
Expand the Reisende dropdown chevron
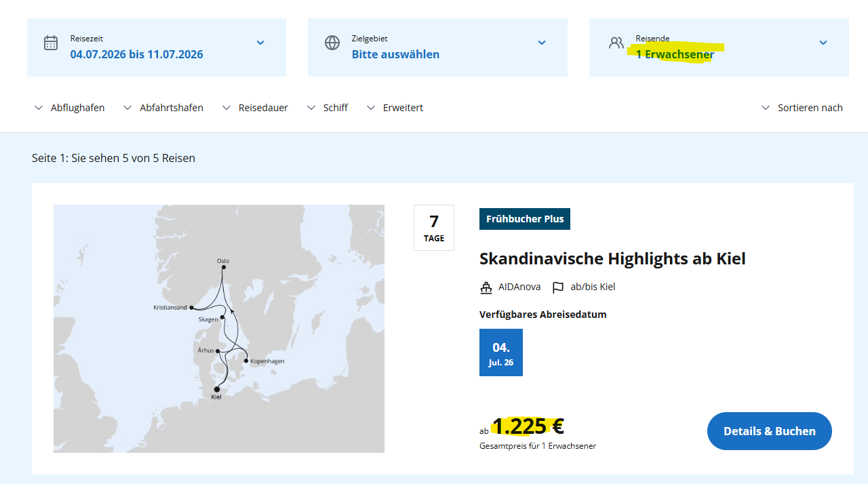[823, 43]
